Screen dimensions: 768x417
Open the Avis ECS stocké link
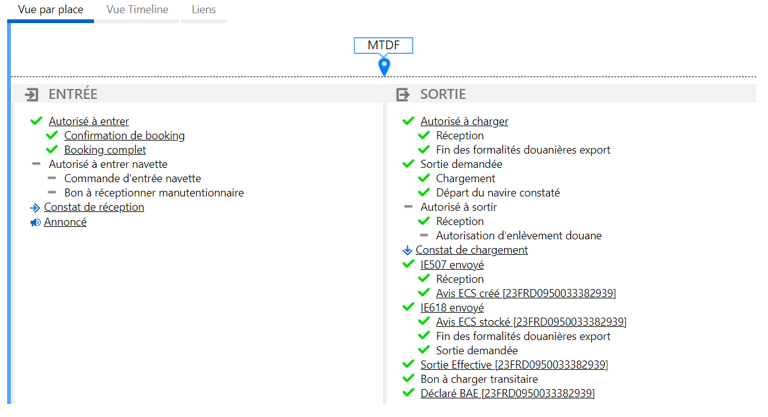[531, 322]
